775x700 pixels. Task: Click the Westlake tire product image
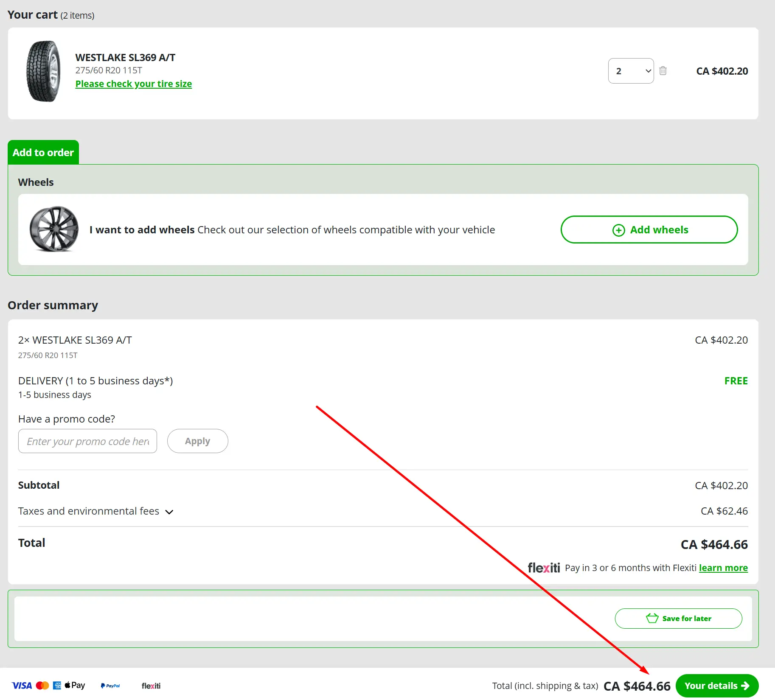point(43,71)
